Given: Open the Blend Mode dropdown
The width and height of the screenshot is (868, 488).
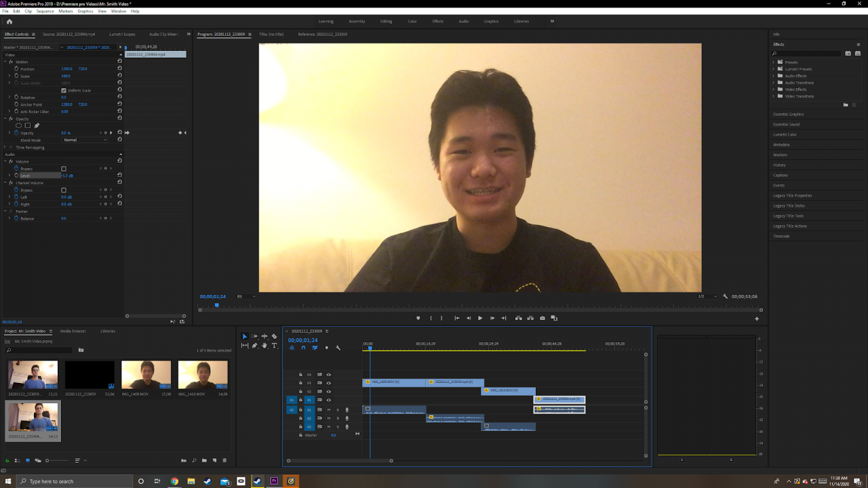Looking at the screenshot, I should click(x=85, y=140).
